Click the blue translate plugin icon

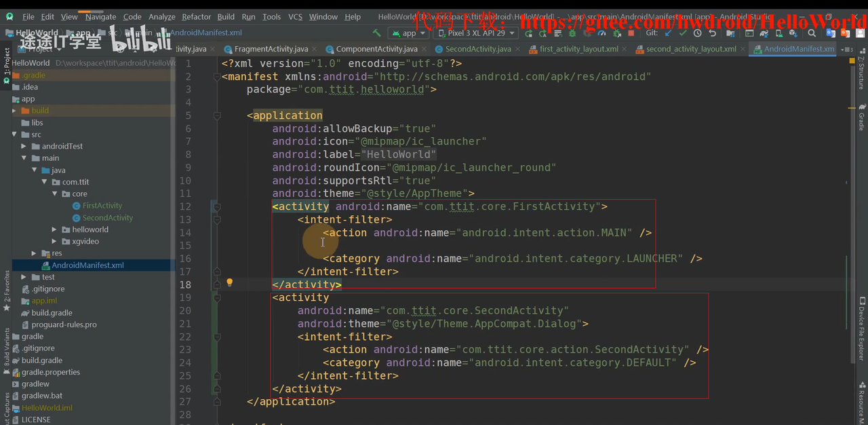pyautogui.click(x=829, y=33)
